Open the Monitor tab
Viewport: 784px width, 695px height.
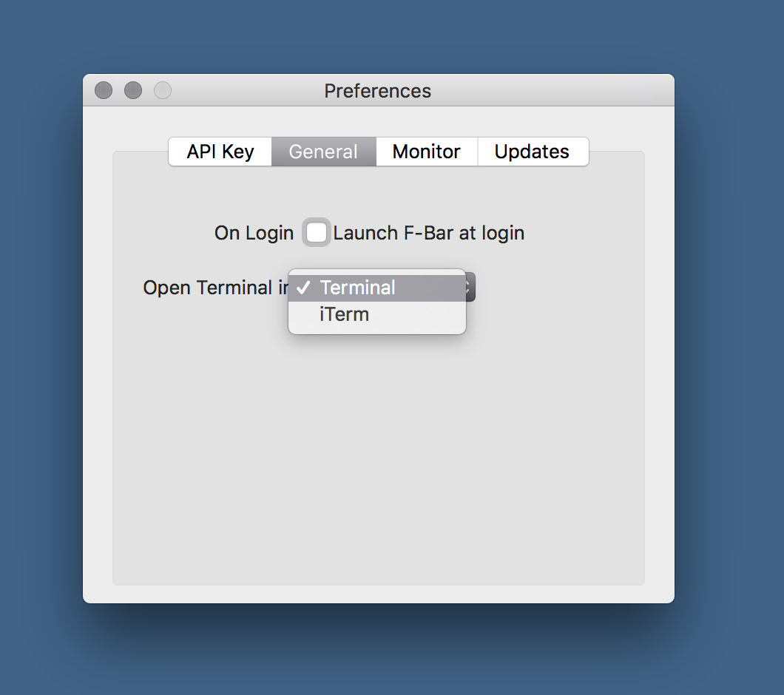[427, 152]
